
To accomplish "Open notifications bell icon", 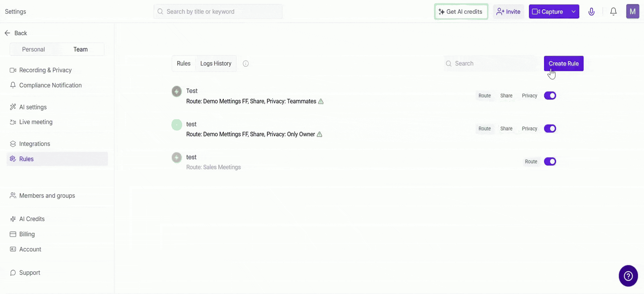I will click(613, 12).
